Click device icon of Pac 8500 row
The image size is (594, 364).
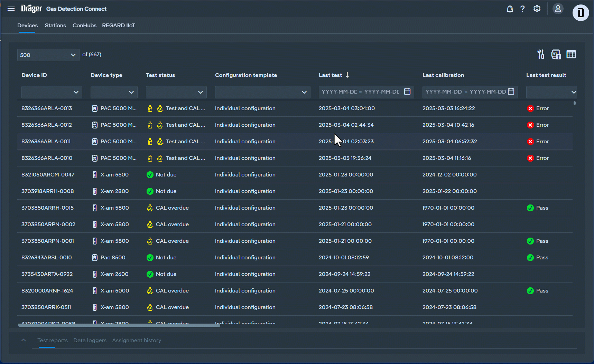click(x=94, y=258)
